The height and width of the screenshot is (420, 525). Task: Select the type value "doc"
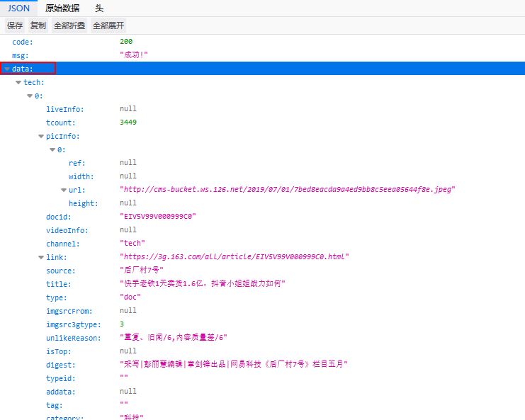click(130, 297)
